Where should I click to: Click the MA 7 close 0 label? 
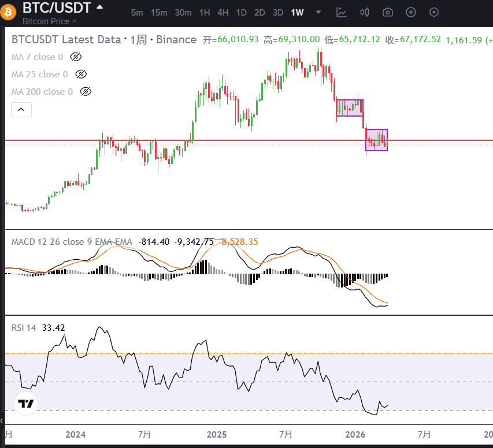click(37, 57)
